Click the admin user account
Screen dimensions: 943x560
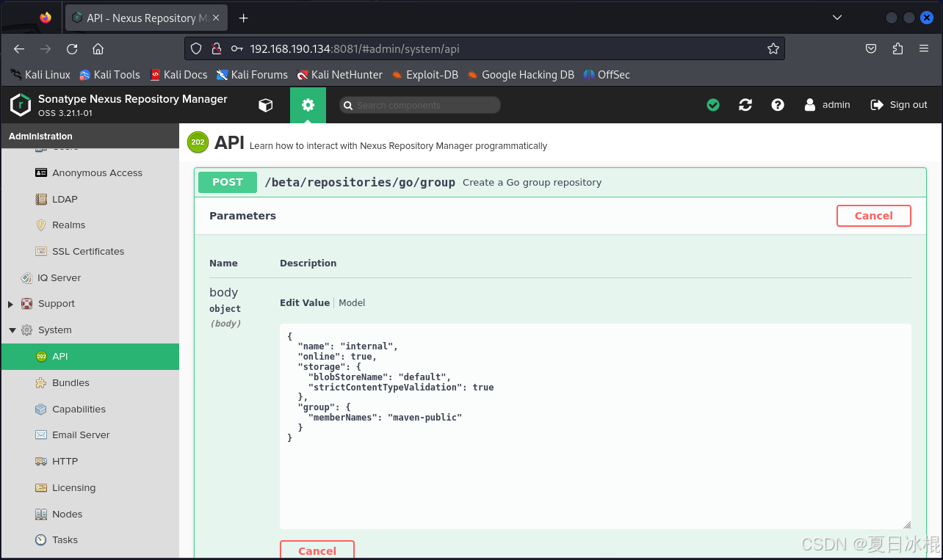[827, 105]
